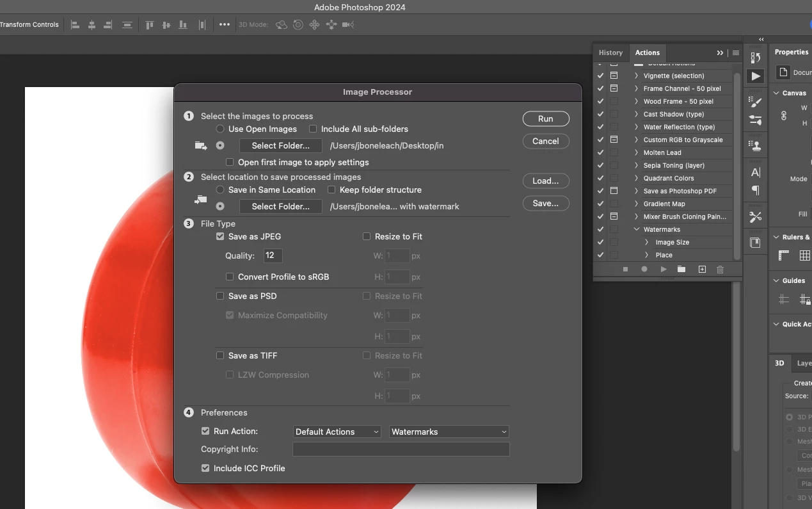
Task: Click the Align horizontal centers icon
Action: click(92, 25)
